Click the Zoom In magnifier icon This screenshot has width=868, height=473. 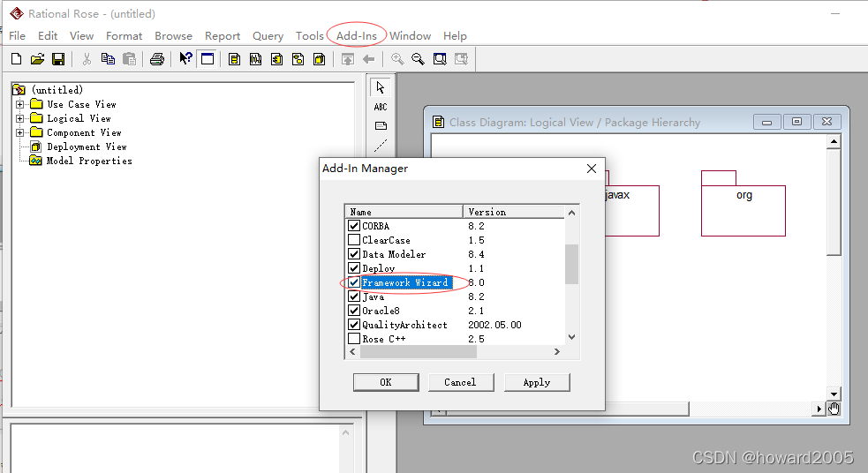tap(396, 58)
